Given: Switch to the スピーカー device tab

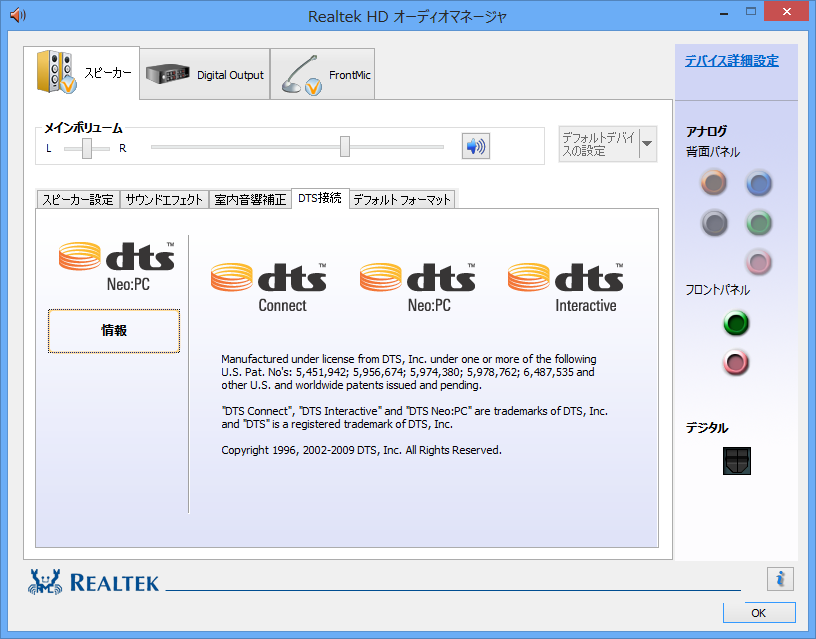Looking at the screenshot, I should click(x=82, y=72).
